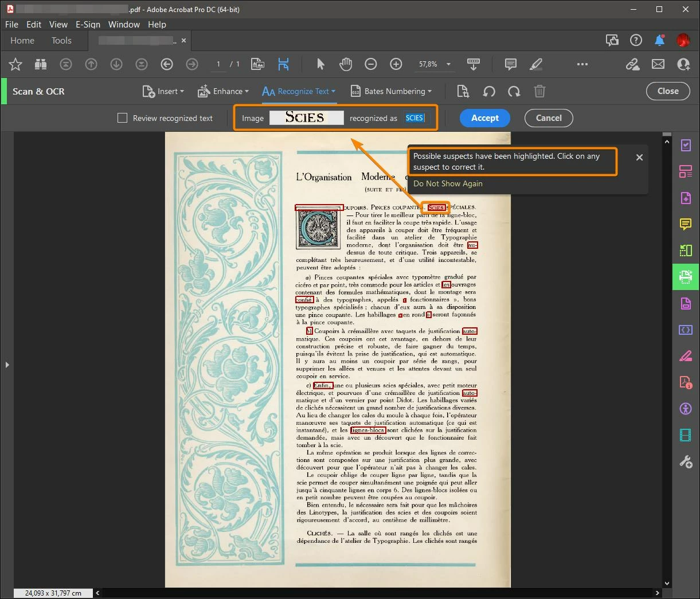Edit the recognized text SCIES field

[414, 118]
